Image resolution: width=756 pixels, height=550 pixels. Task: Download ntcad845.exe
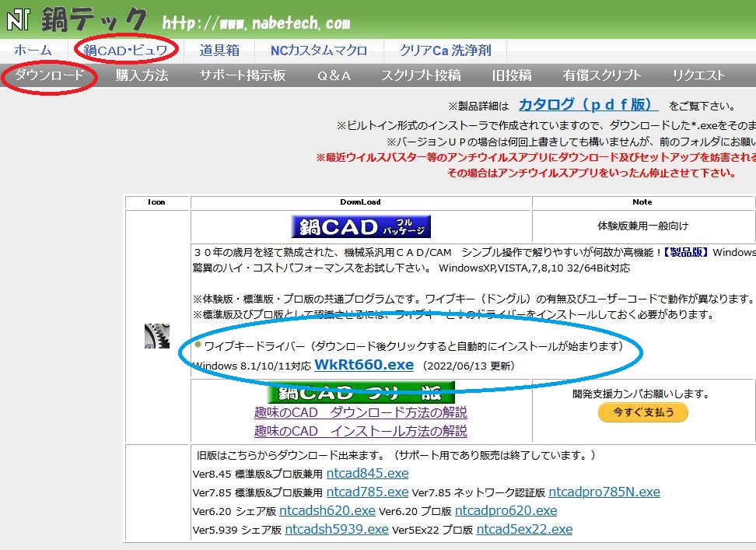(x=367, y=473)
